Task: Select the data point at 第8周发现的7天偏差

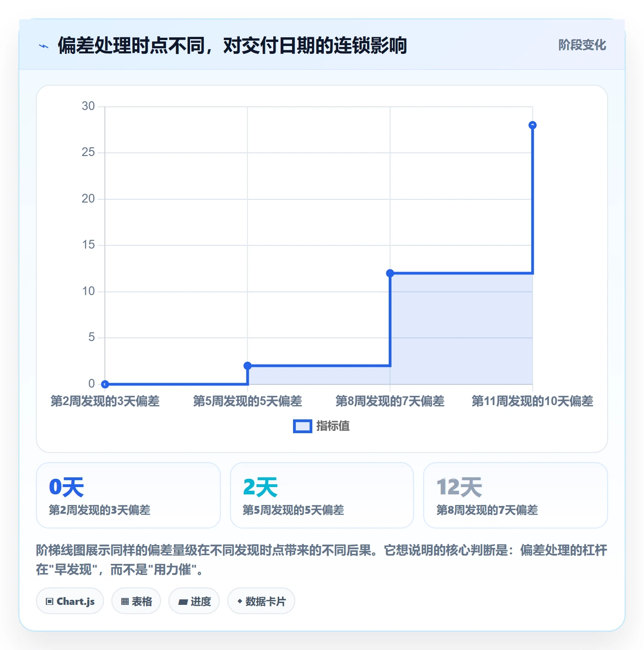Action: [x=390, y=273]
